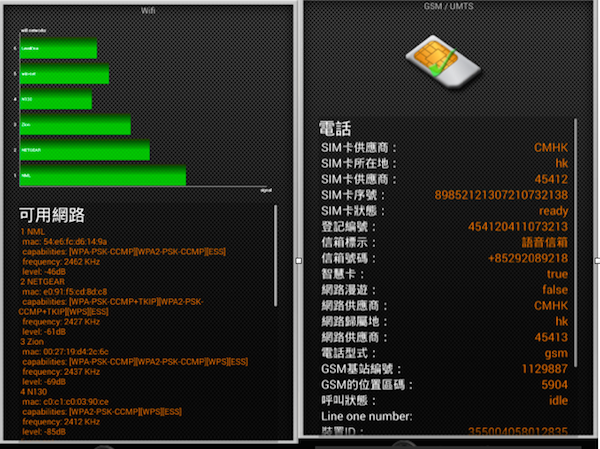Select the SIM operator code 45412
The width and height of the screenshot is (600, 449).
click(x=551, y=179)
